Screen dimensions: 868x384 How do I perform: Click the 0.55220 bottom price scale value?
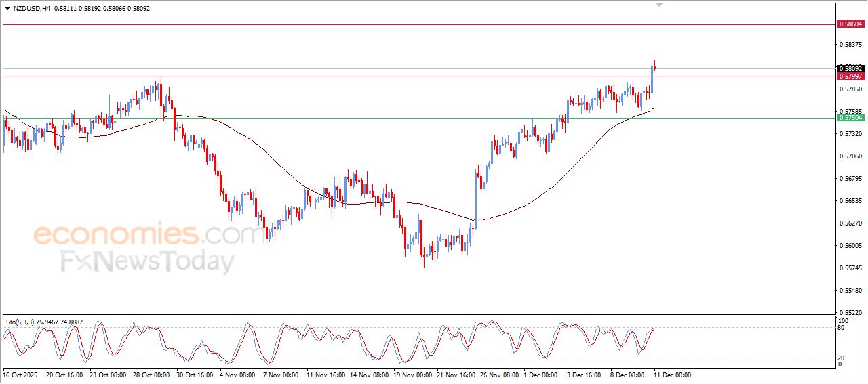[850, 312]
